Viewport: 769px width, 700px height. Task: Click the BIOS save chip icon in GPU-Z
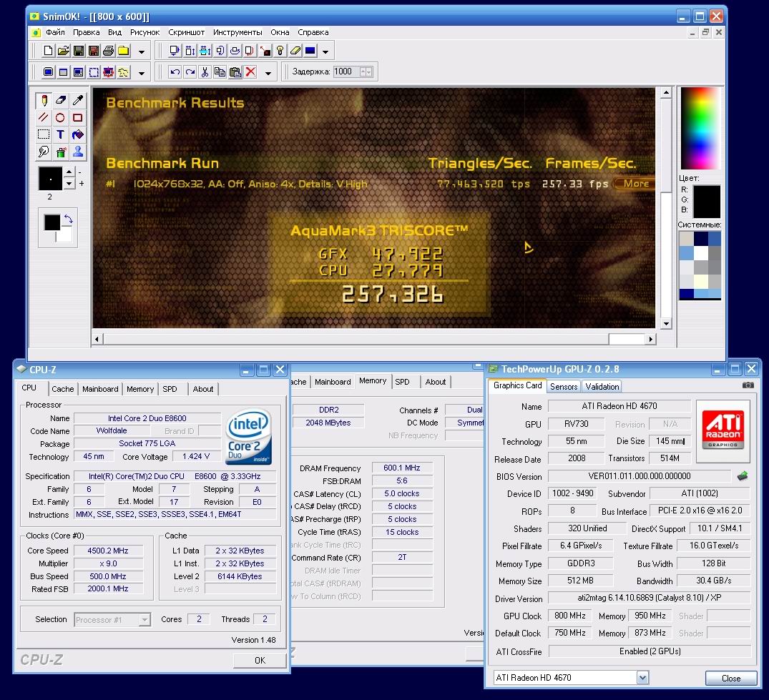tap(742, 476)
